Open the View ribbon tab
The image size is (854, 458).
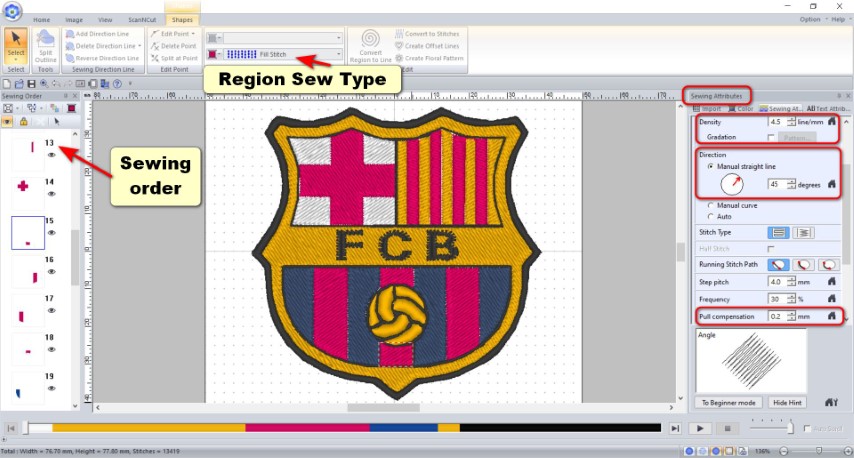tap(105, 20)
